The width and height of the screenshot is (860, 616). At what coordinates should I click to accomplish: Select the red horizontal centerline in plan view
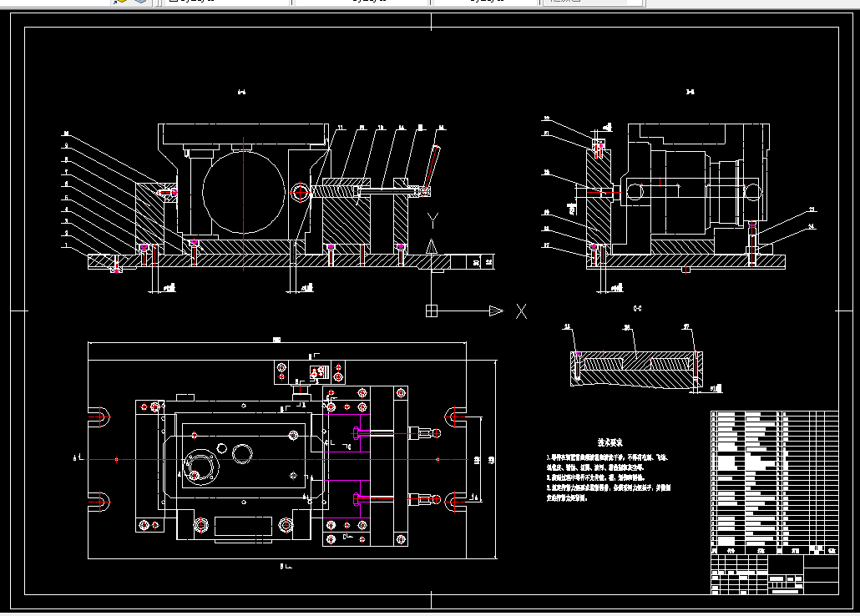(277, 460)
